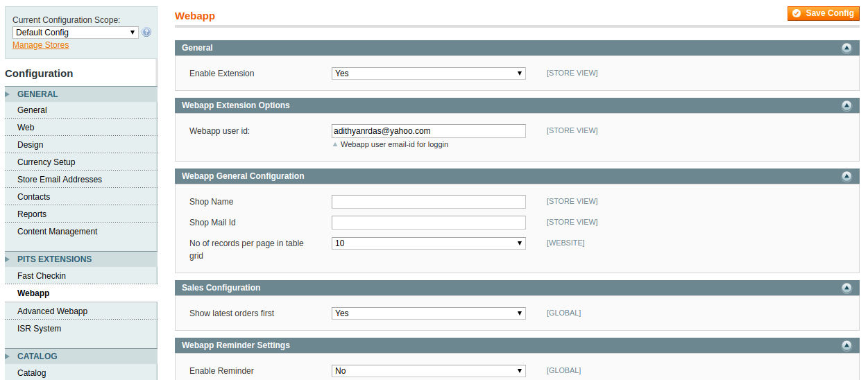Viewport: 868px width, 380px height.
Task: Collapse Webapp Extension Options section icon
Action: coord(846,105)
